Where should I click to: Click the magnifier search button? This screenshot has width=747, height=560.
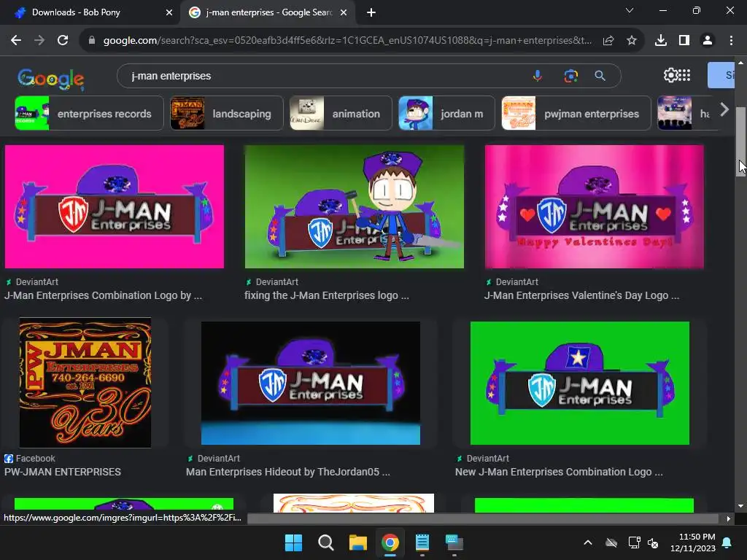(600, 76)
